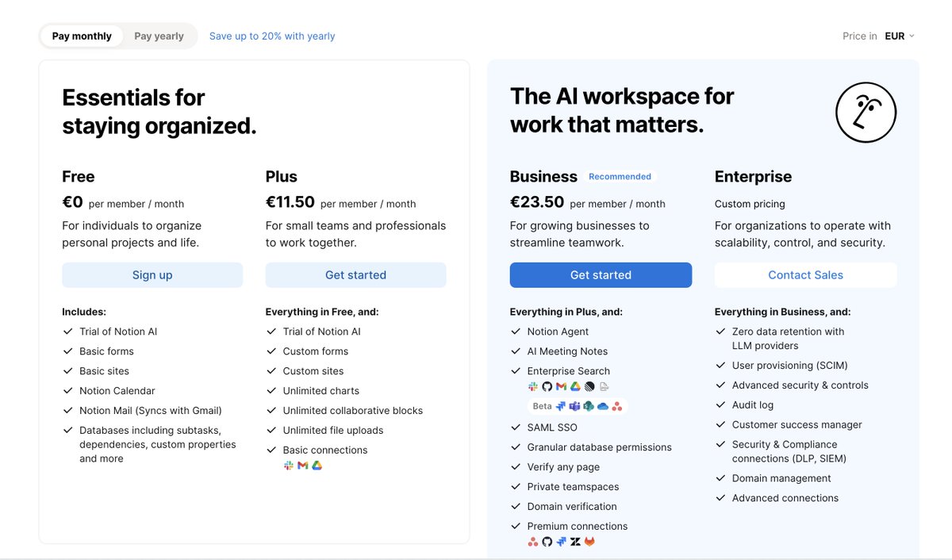Image resolution: width=952 pixels, height=560 pixels.
Task: Click the OneDrive cloud icon in Beta pill
Action: (603, 406)
